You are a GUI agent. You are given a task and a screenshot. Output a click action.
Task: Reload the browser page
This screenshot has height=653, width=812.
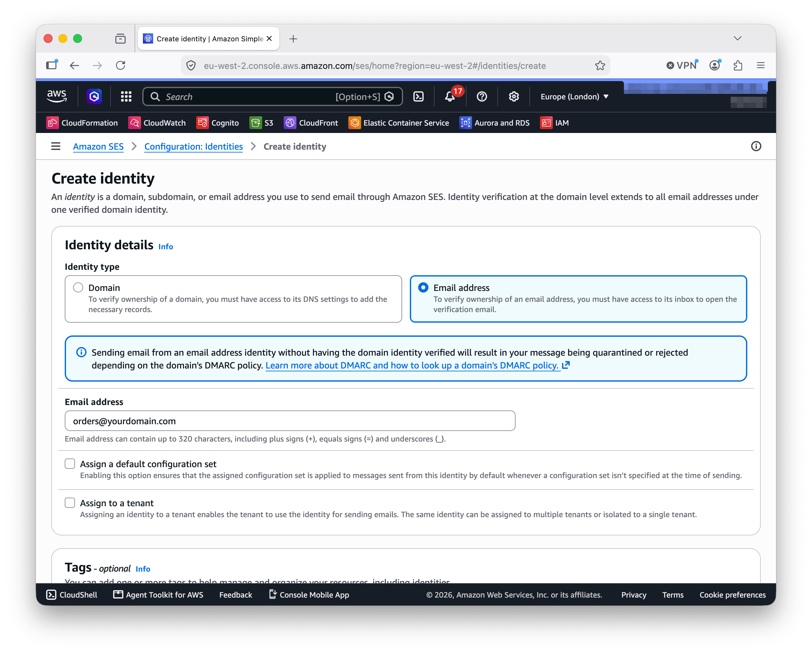tap(120, 66)
